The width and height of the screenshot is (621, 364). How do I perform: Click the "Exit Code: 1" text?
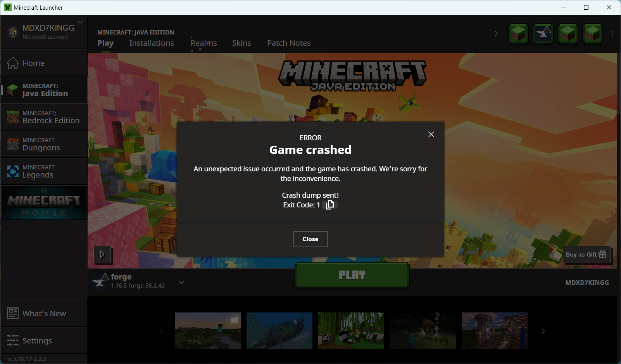(x=302, y=205)
